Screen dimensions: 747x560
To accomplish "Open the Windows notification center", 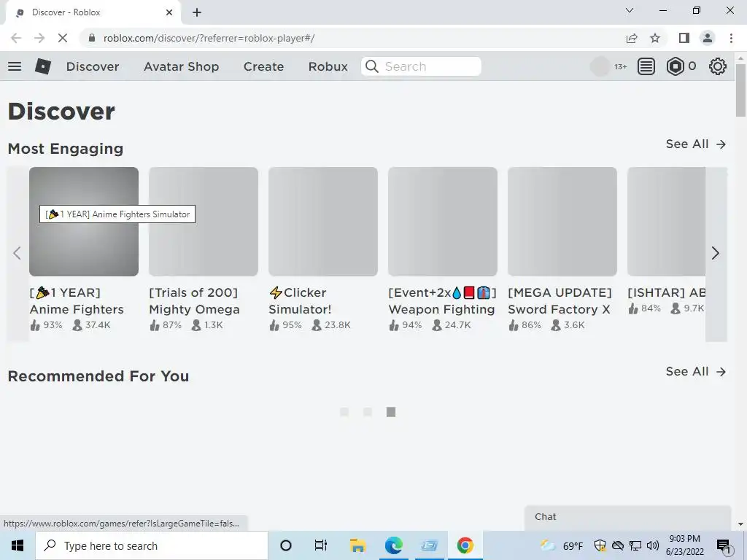I will [723, 546].
